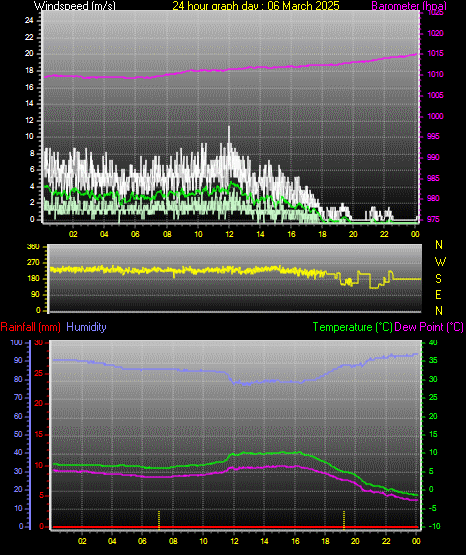Click the yellow marker near 19 hours
Screen dimensions: 466x555
point(344,520)
